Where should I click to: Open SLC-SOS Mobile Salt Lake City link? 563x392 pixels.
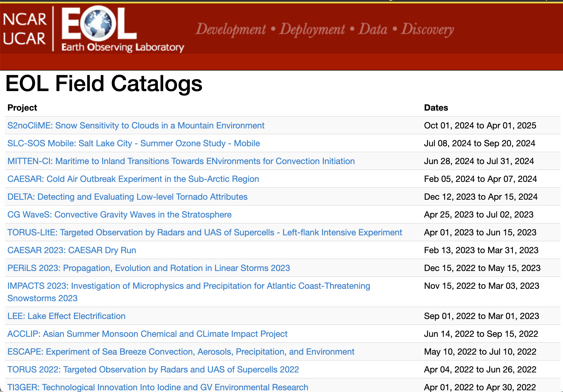click(134, 143)
